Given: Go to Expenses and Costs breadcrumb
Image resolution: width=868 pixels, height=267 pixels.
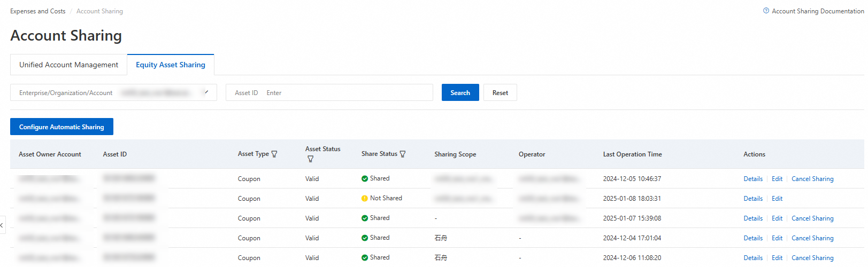Looking at the screenshot, I should pos(38,11).
